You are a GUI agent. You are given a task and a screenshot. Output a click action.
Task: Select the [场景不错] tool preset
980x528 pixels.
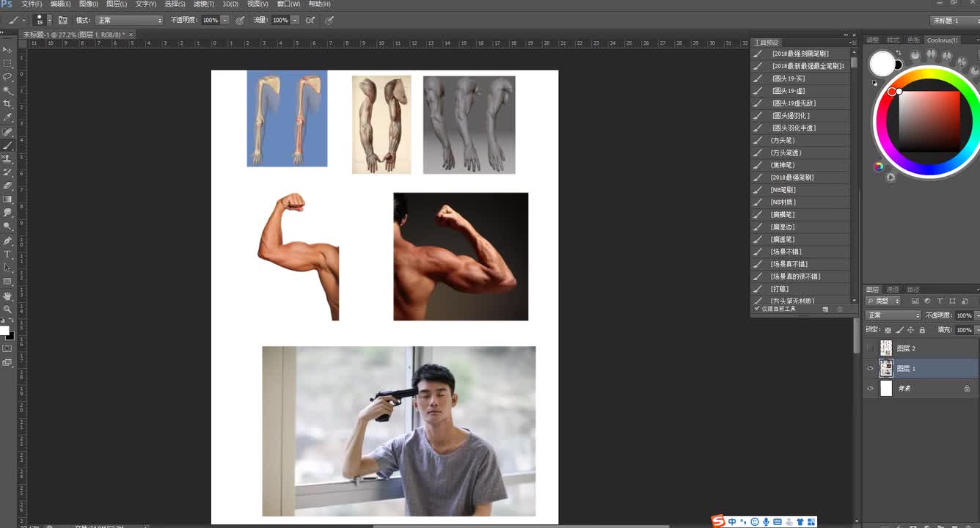click(x=802, y=252)
